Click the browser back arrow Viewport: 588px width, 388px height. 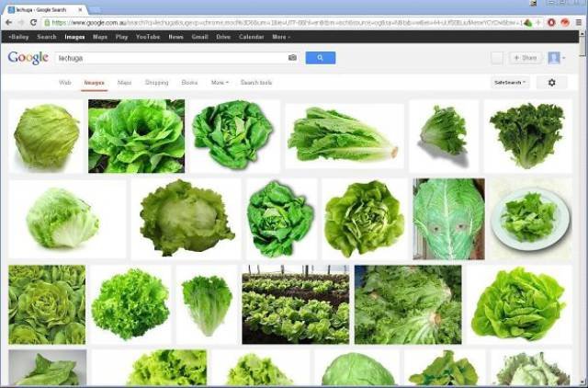pos(7,22)
